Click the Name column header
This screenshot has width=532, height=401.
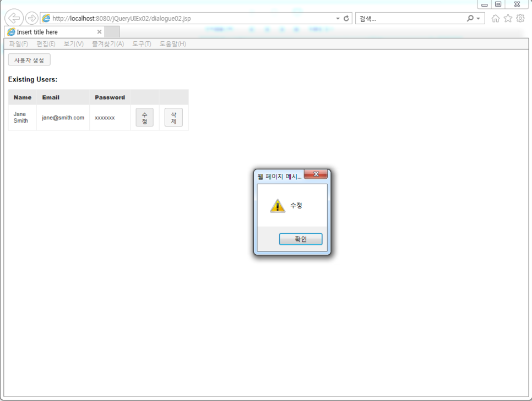click(x=23, y=97)
